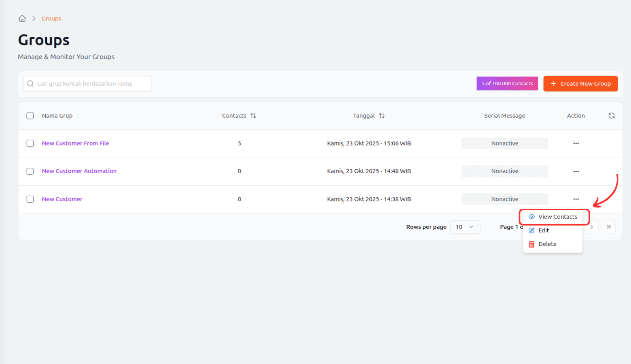Click three-dot icon in New Customer row
Image resolution: width=631 pixels, height=364 pixels.
pos(576,199)
